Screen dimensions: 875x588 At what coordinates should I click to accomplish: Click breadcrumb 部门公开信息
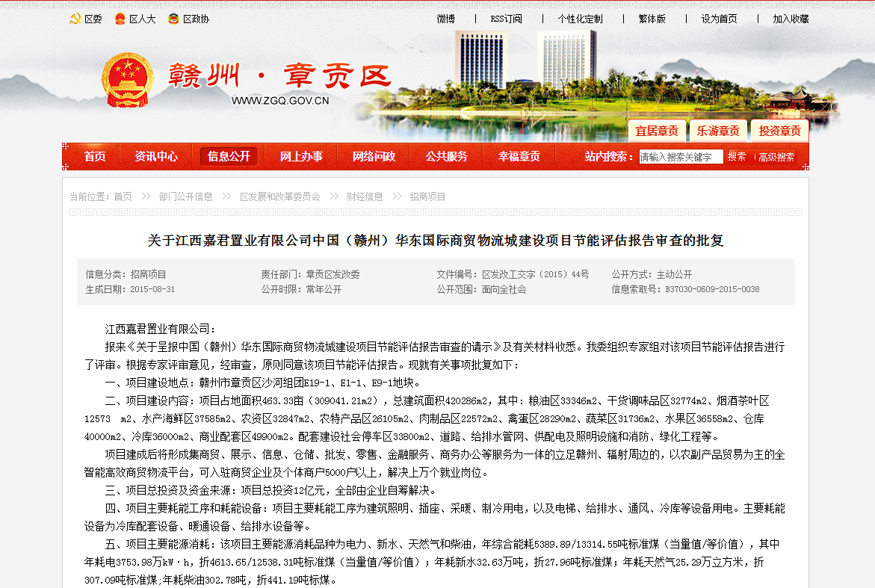tap(186, 196)
